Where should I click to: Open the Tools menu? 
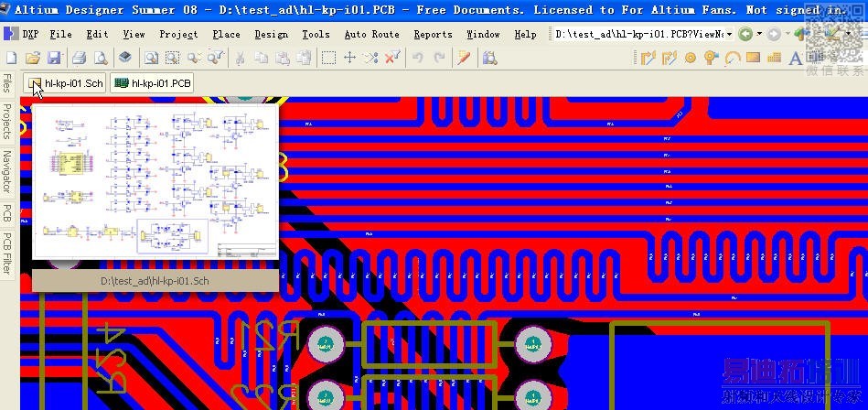316,35
